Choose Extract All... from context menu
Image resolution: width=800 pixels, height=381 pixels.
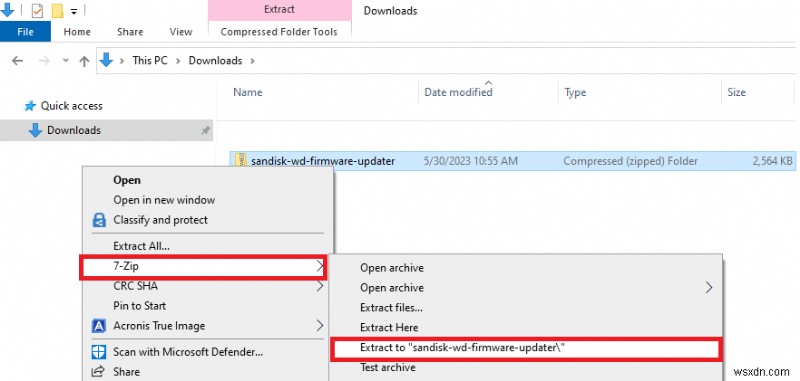(x=141, y=246)
